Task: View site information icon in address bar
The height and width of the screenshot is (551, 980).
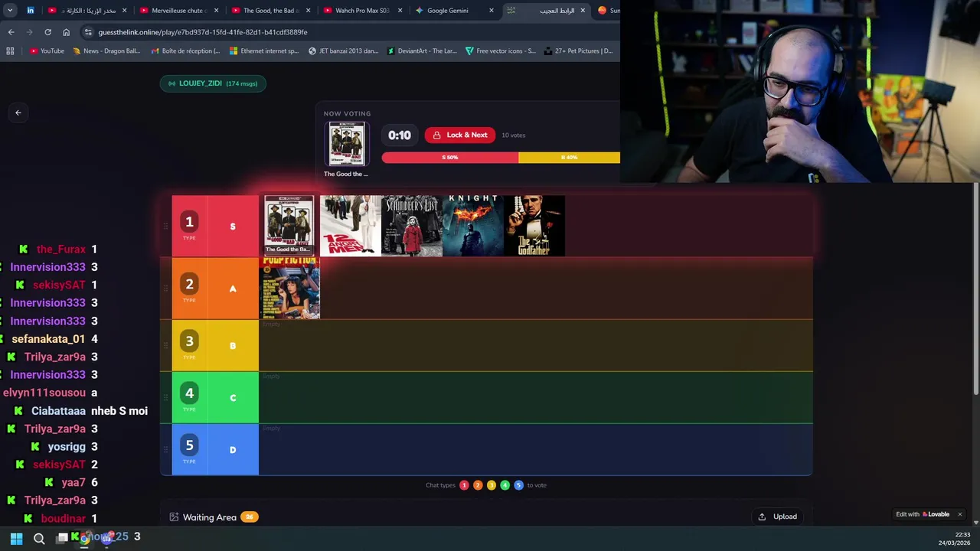Action: click(88, 32)
